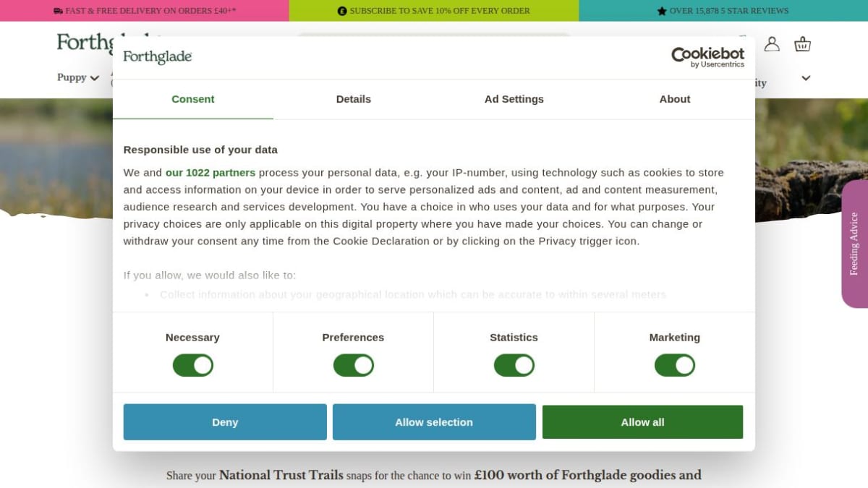Open the user account icon
This screenshot has width=868, height=488.
pyautogui.click(x=772, y=44)
